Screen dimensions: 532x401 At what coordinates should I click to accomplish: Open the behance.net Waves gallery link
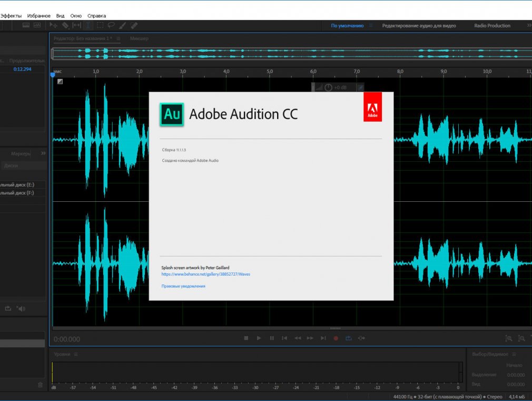(205, 274)
